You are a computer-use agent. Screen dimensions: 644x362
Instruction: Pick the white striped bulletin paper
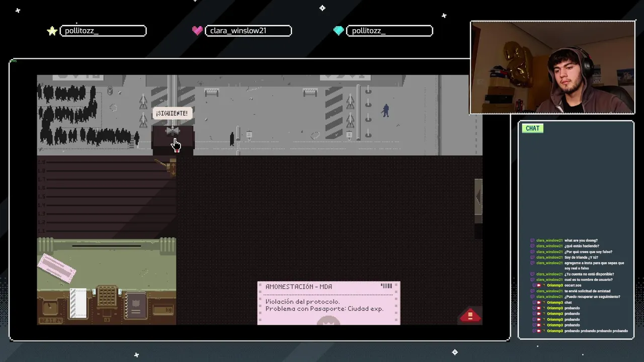tap(78, 303)
